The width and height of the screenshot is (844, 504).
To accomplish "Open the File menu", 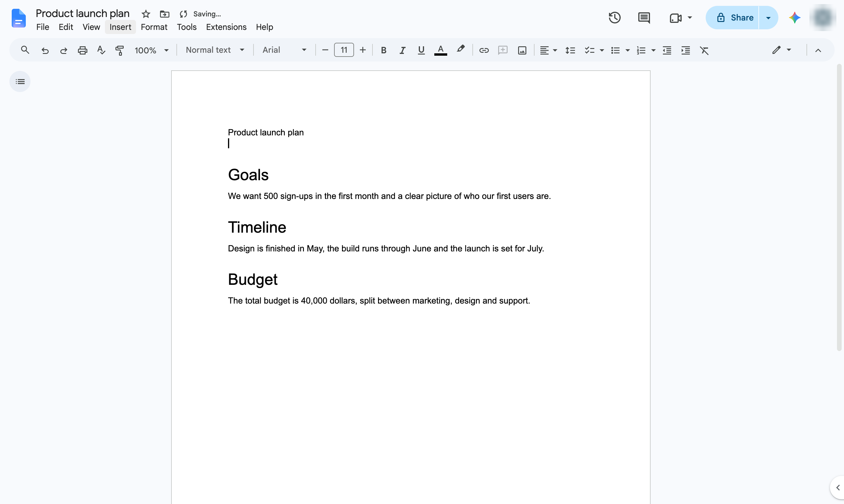I will pyautogui.click(x=43, y=27).
